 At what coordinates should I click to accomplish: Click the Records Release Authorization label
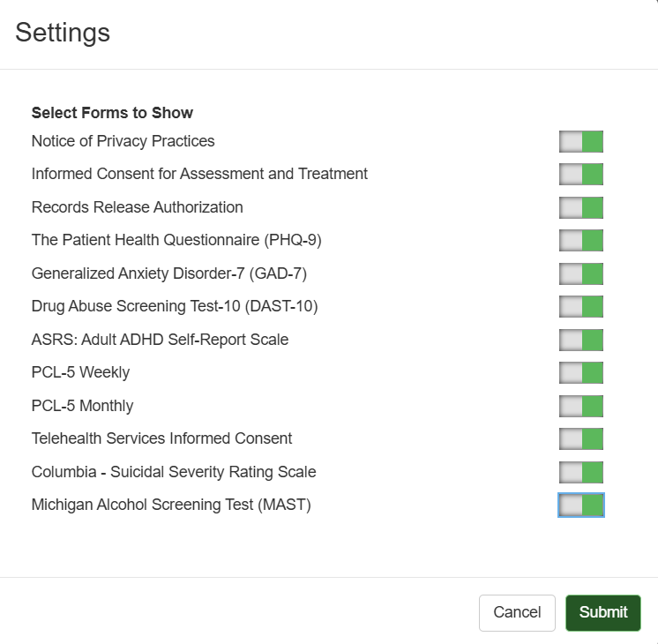(137, 207)
